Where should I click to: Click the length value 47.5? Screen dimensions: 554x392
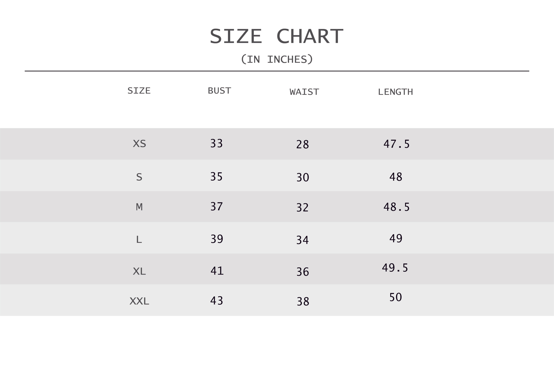click(x=396, y=144)
